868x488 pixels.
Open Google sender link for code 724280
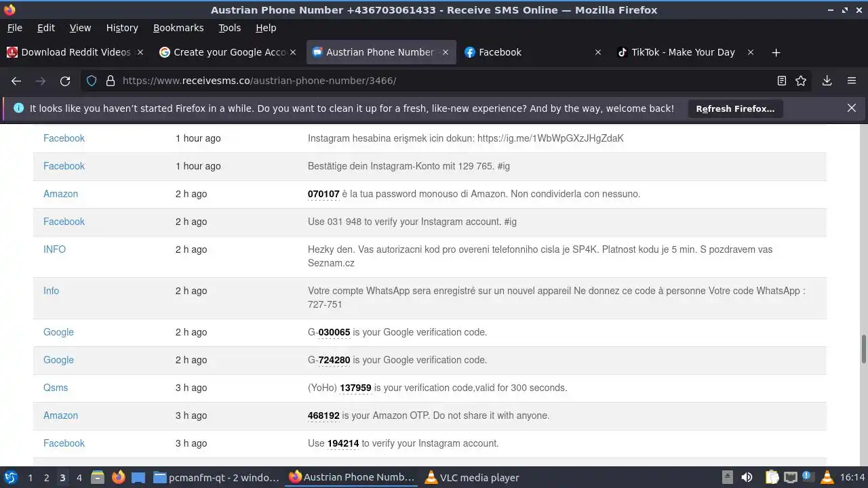coord(58,360)
